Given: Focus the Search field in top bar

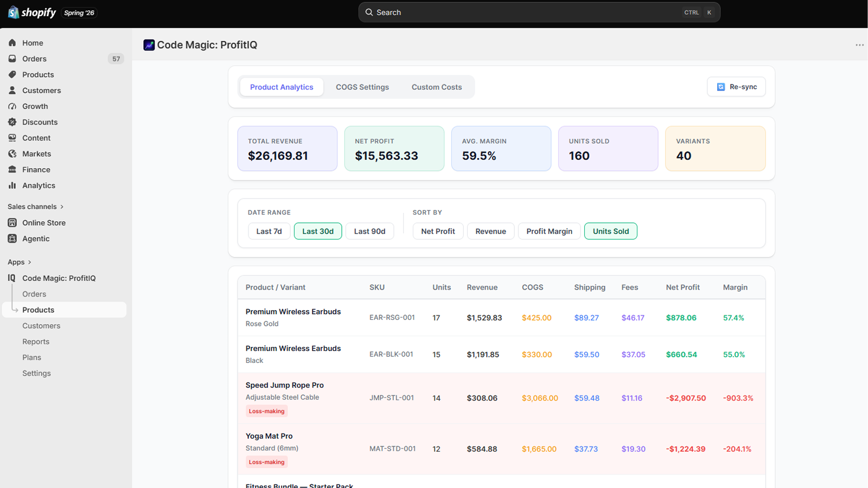Looking at the screenshot, I should [539, 12].
